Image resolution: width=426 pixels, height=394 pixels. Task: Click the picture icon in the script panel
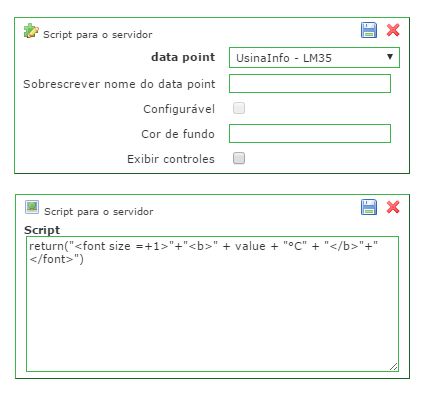pos(32,207)
